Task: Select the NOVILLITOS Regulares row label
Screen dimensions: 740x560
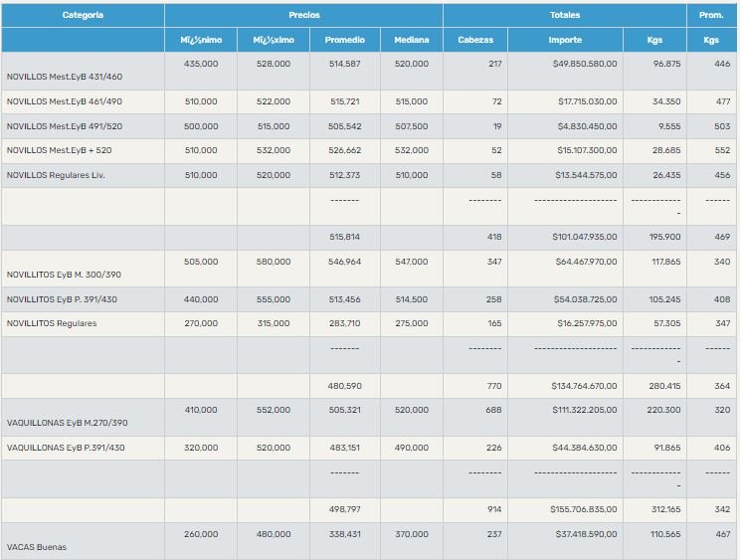Action: coord(52,324)
